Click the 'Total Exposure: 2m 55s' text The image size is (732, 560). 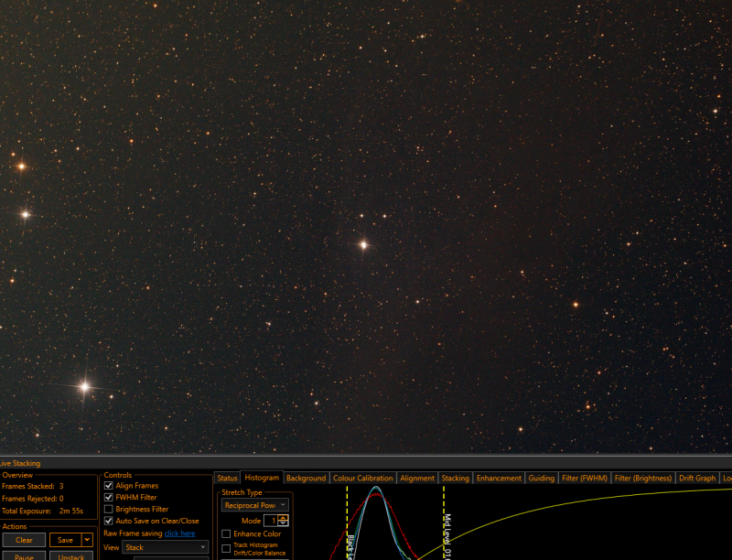coord(42,511)
